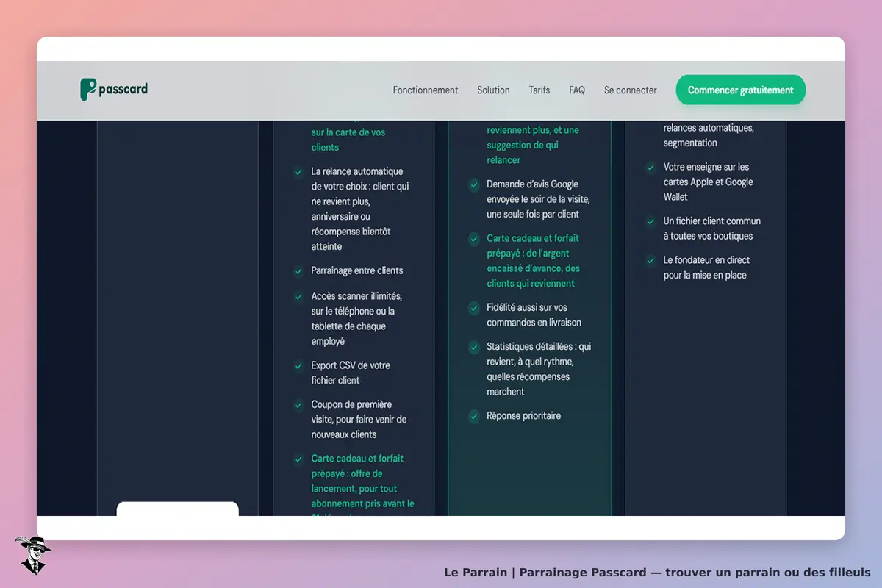The image size is (882, 588).
Task: Click the Passcard logo
Action: coord(114,90)
